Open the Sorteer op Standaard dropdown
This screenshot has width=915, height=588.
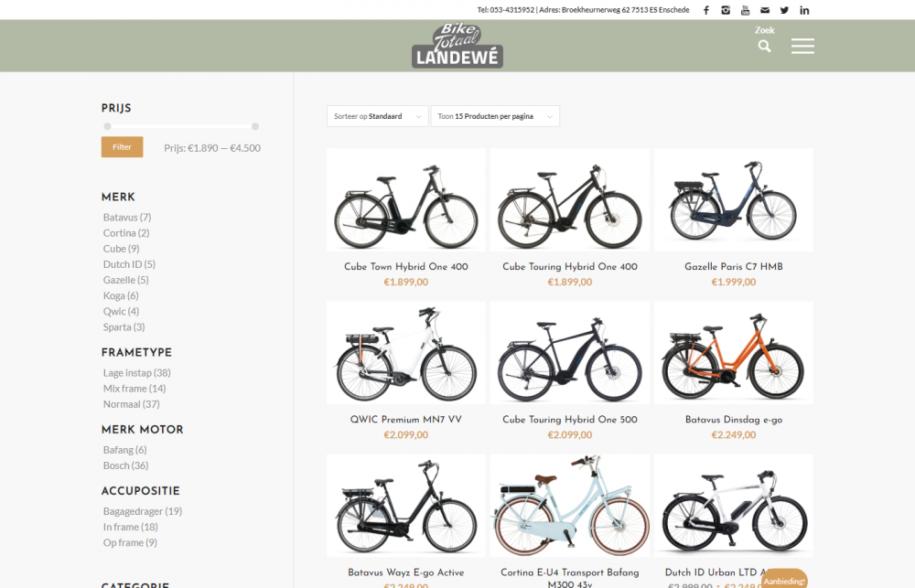pos(378,116)
